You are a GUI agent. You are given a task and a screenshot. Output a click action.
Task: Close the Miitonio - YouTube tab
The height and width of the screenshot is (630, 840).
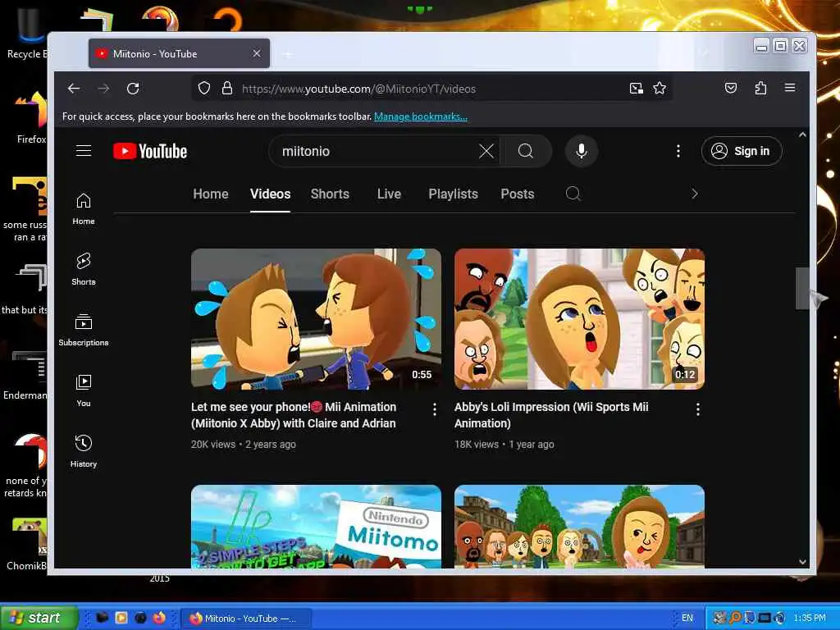pos(257,53)
